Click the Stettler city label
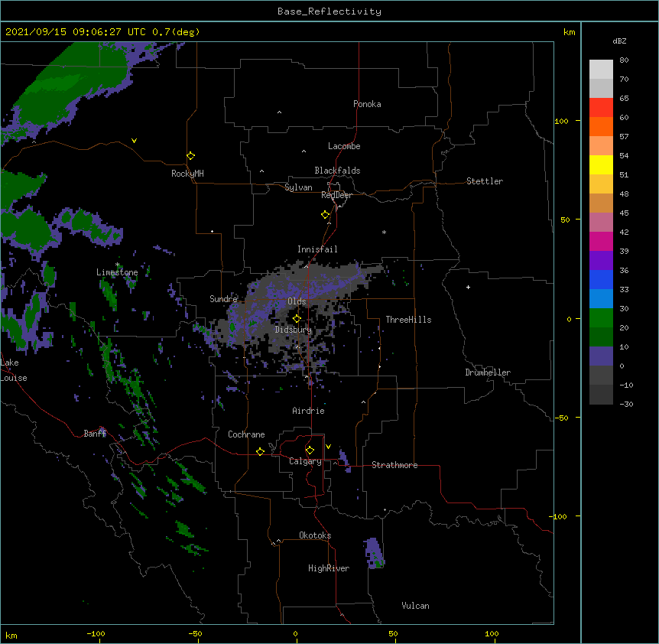659x644 pixels. [485, 181]
